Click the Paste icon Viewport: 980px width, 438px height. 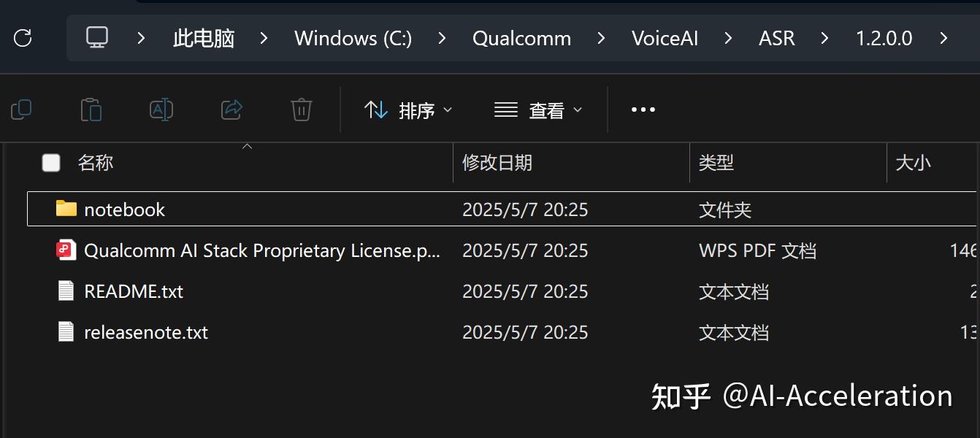[91, 109]
